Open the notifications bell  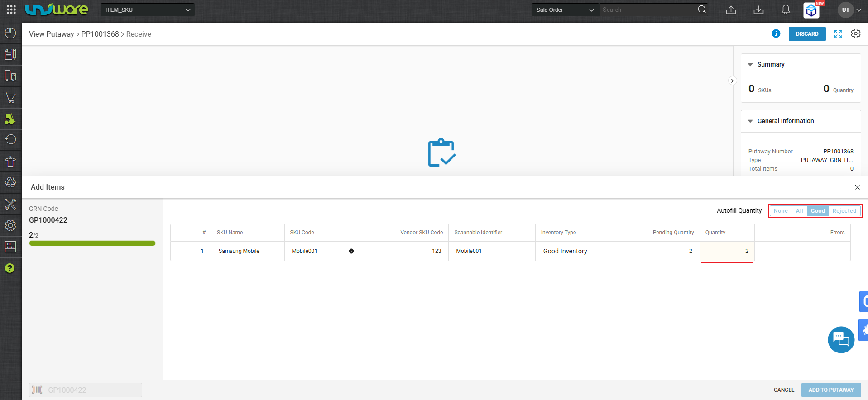786,10
